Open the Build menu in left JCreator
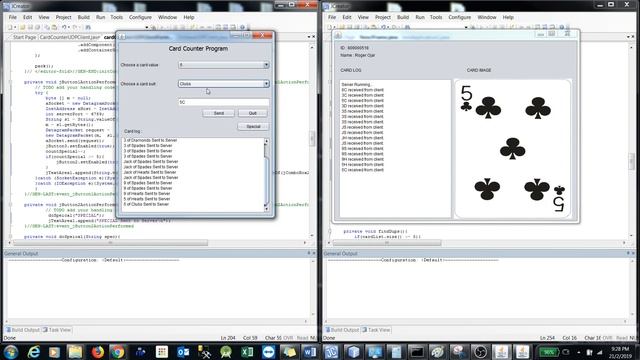The height and width of the screenshot is (360, 640). click(83, 17)
